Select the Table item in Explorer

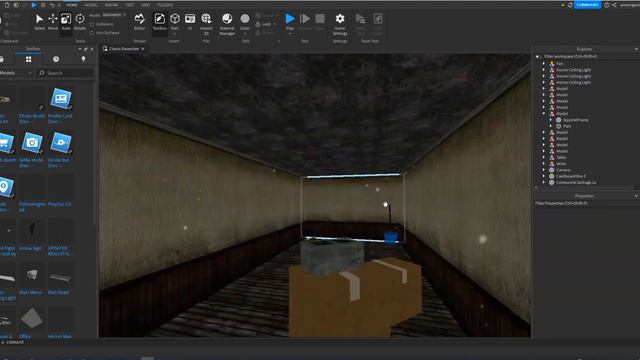(561, 158)
